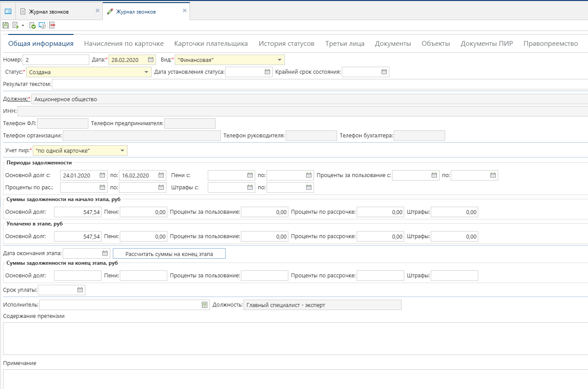Click inside the Примечание text area

pyautogui.click(x=295, y=379)
